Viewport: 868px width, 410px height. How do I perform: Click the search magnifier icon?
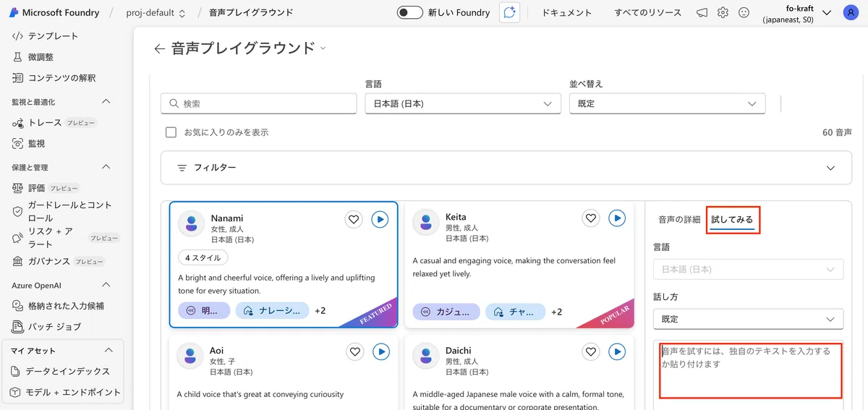click(x=174, y=103)
